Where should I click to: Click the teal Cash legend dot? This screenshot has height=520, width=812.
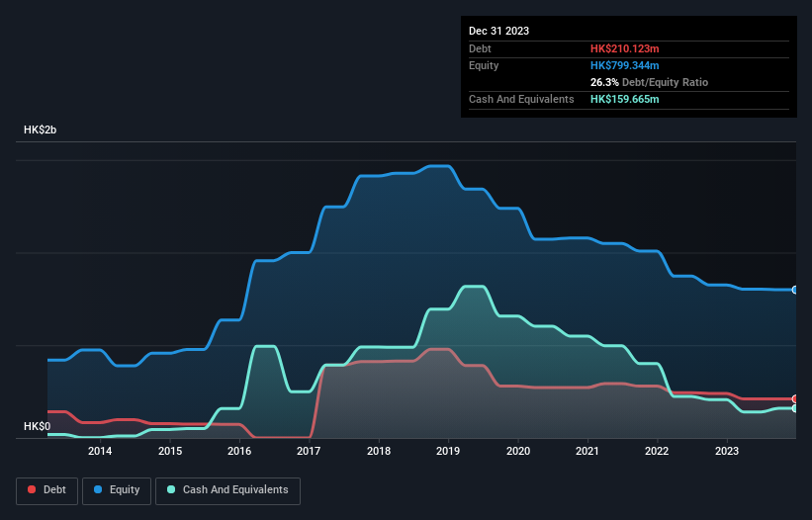pos(171,489)
